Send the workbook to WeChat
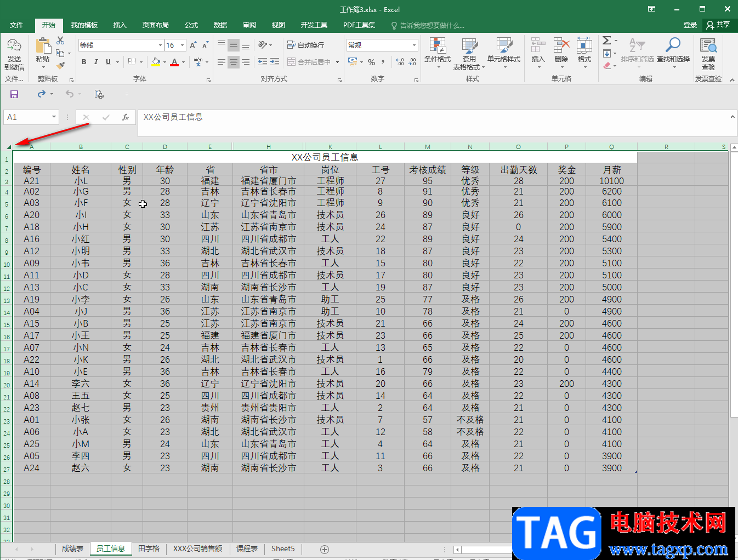This screenshot has width=738, height=560. click(14, 54)
